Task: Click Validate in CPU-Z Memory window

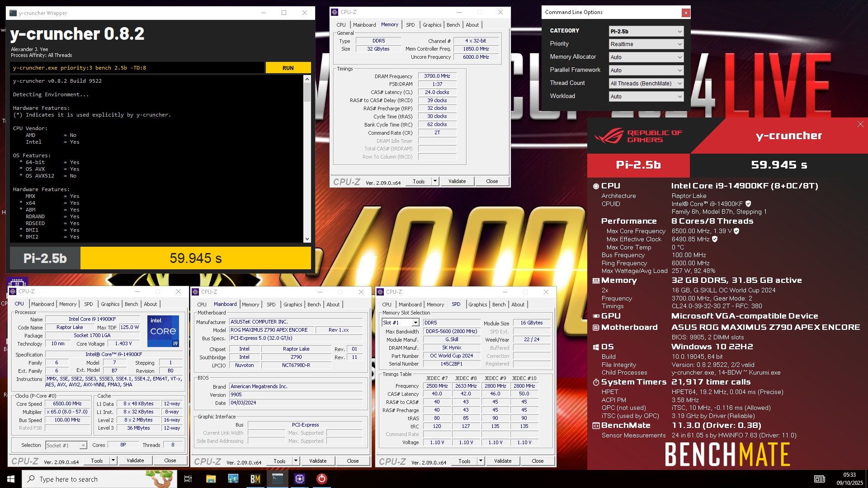Action: click(x=457, y=181)
